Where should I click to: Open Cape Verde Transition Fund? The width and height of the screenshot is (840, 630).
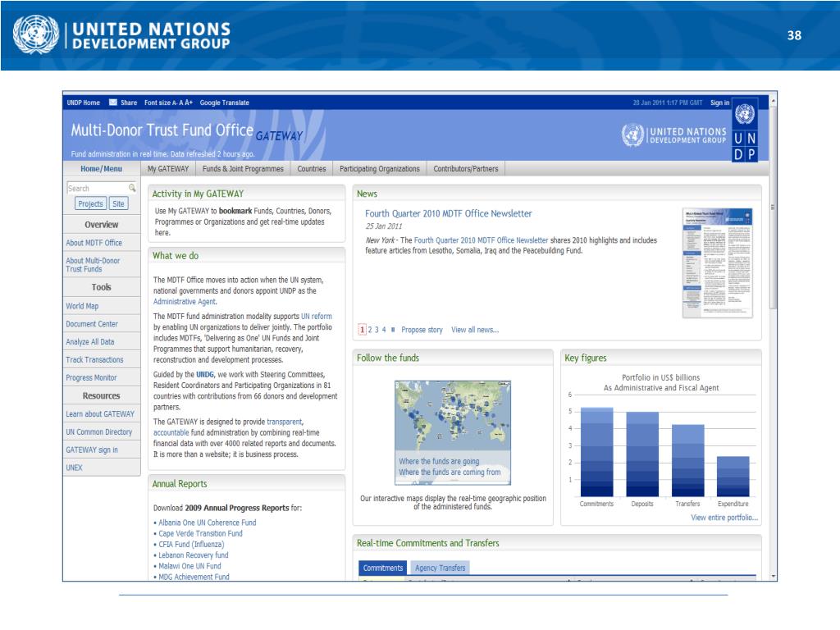click(200, 534)
